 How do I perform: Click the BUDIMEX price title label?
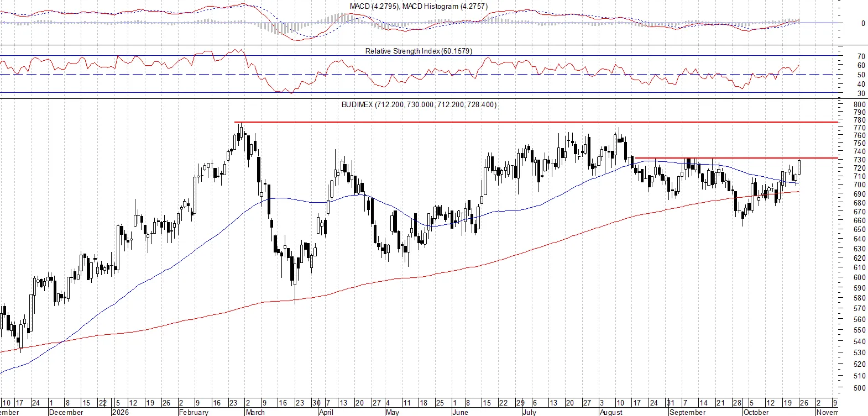pyautogui.click(x=419, y=104)
